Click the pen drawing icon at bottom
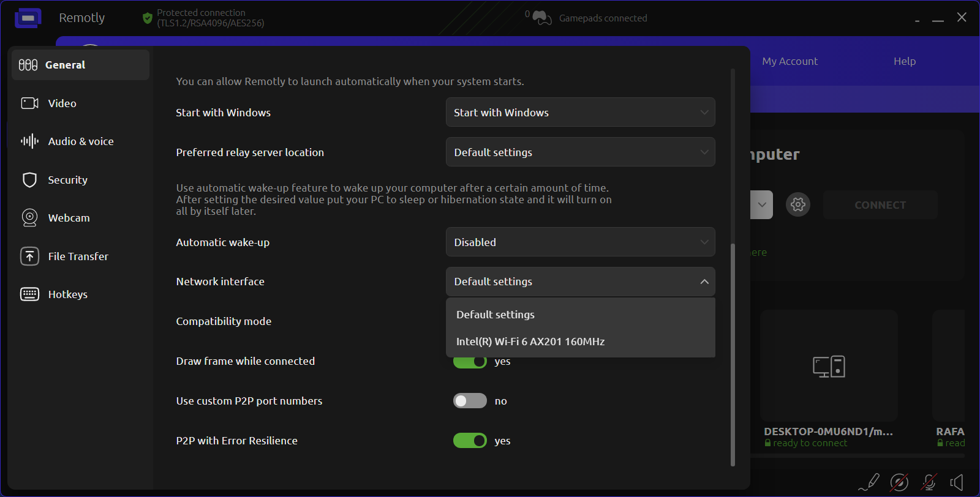 coord(869,482)
